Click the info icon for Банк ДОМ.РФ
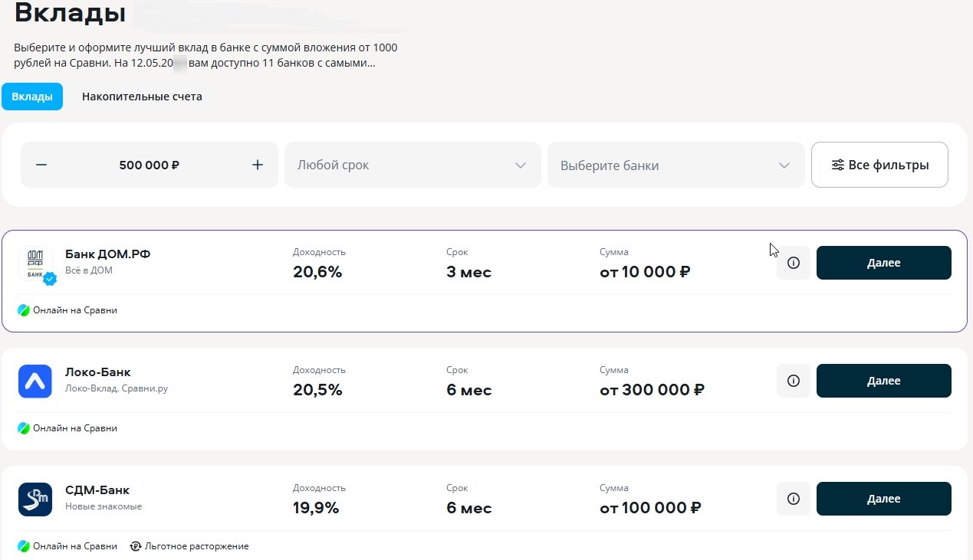973x560 pixels. [x=794, y=263]
